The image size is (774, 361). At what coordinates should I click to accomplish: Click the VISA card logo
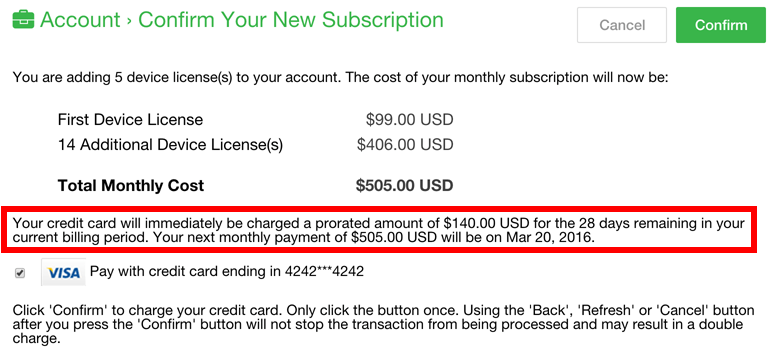click(64, 272)
